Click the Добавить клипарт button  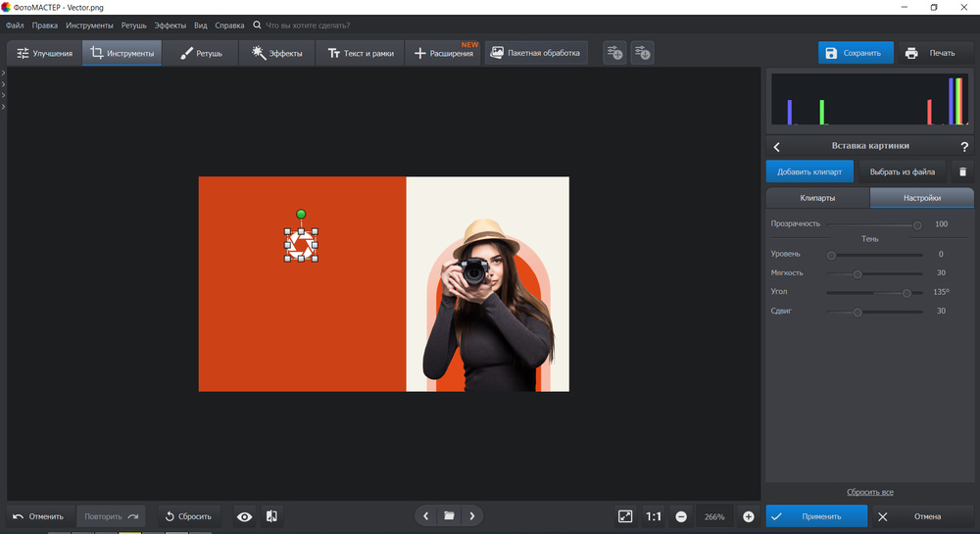pyautogui.click(x=809, y=171)
